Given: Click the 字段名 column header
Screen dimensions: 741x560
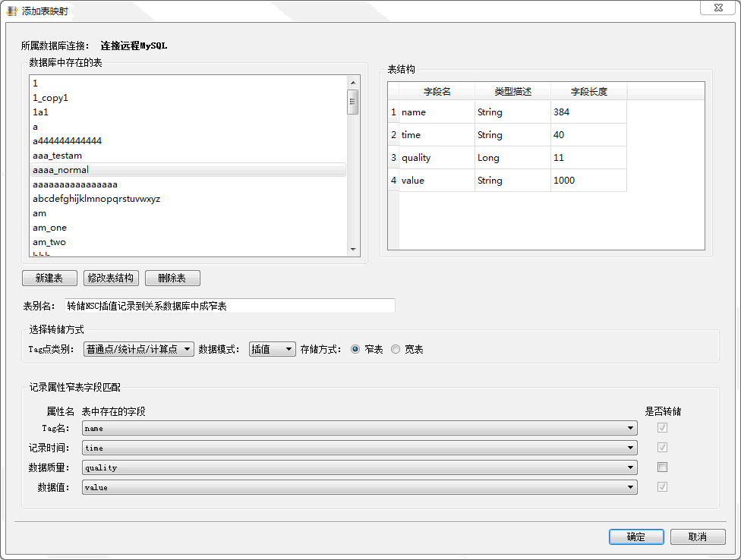Looking at the screenshot, I should 437,92.
